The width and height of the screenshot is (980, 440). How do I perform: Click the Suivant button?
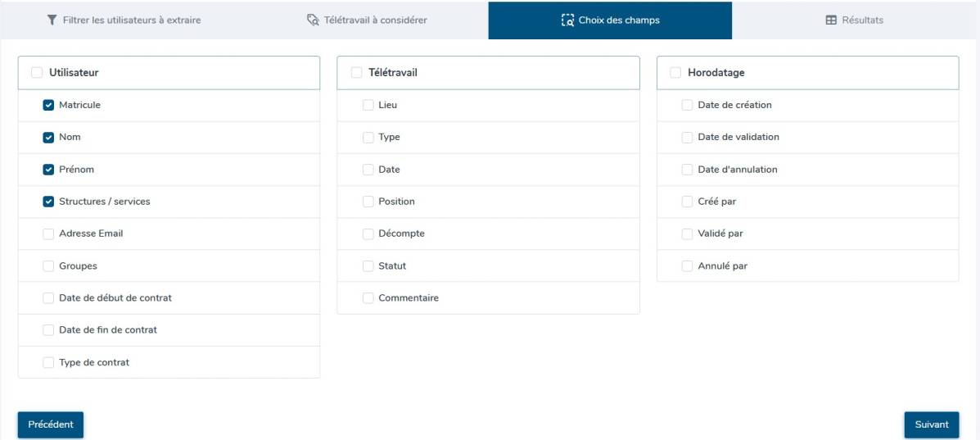coord(931,424)
